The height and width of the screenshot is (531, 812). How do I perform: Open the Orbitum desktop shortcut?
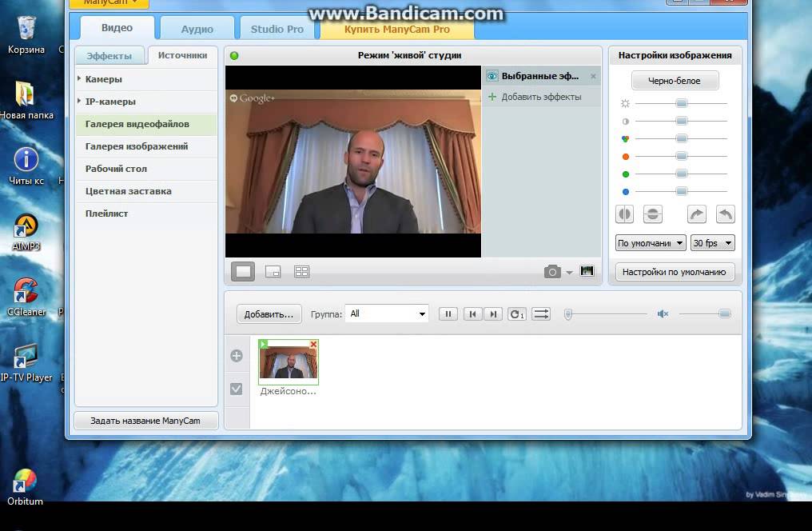tap(25, 486)
